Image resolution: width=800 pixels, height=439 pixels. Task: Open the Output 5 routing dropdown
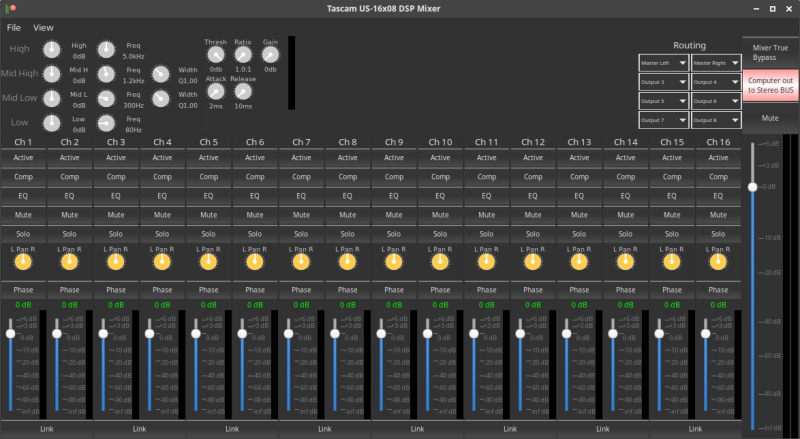pos(664,101)
